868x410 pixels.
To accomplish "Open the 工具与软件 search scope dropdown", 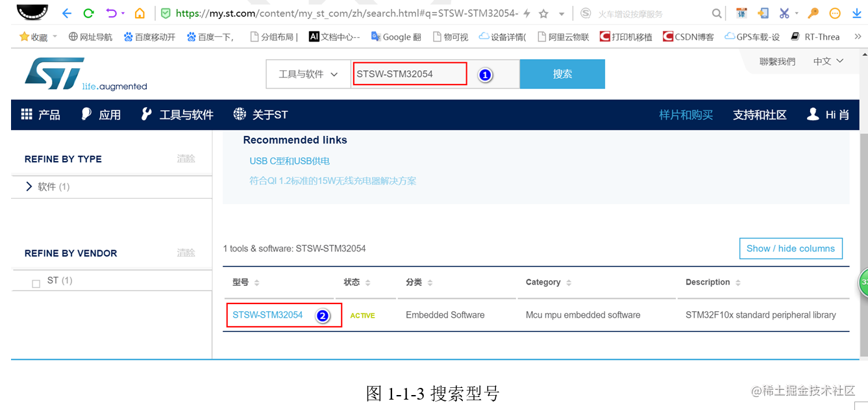I will click(x=308, y=74).
